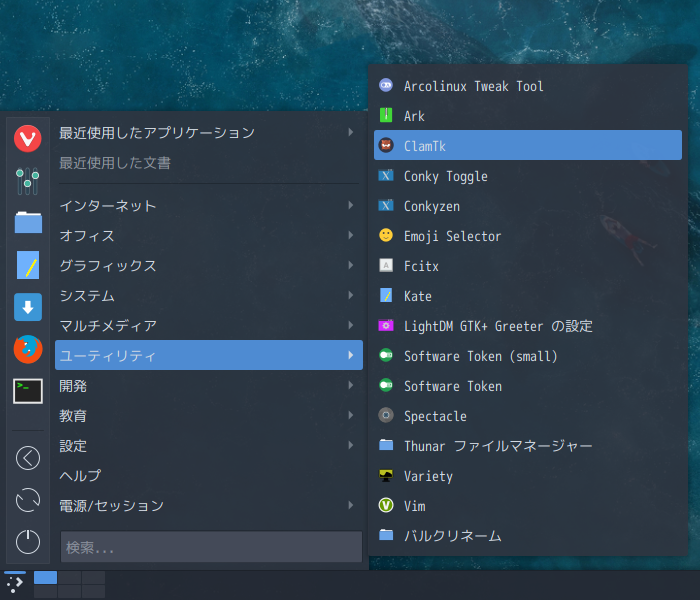Launch Thunar ファイルマネージャー by its label

[498, 446]
